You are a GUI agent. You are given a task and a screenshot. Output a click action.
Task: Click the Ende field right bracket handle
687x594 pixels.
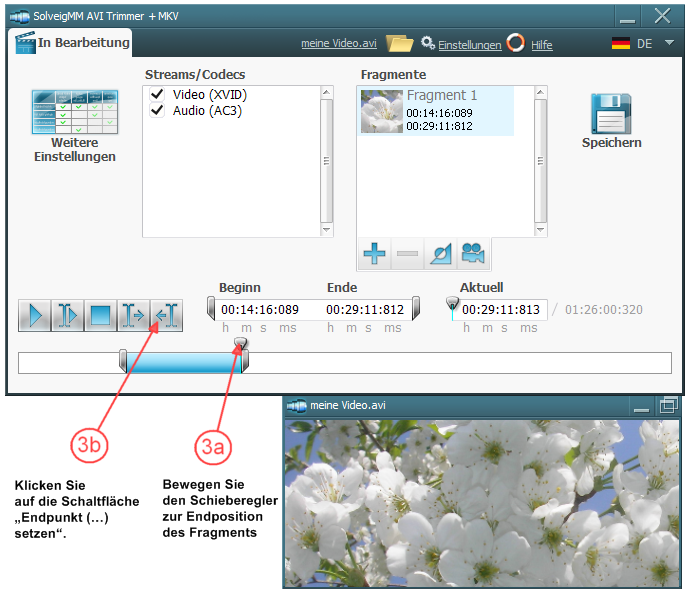[x=416, y=308]
